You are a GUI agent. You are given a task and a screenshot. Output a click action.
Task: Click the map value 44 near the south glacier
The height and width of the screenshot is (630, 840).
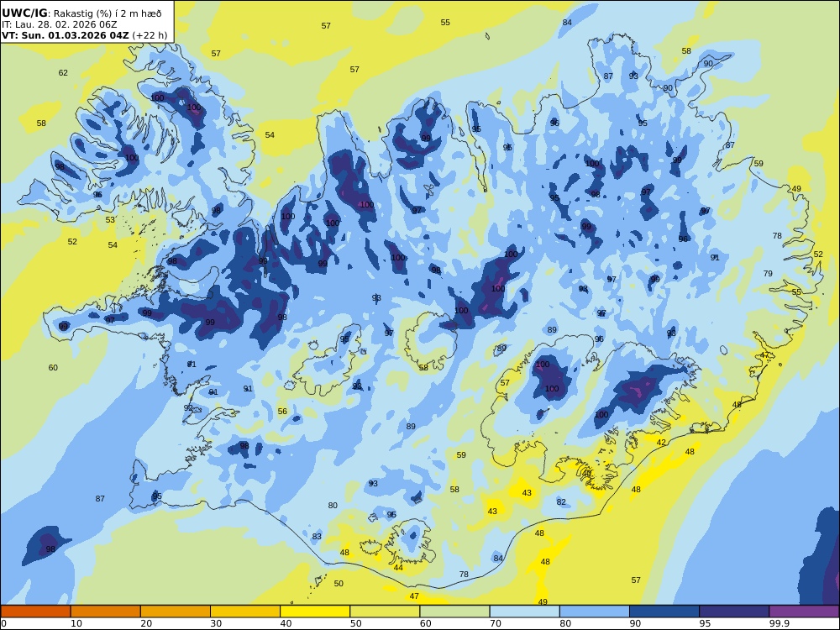pos(398,567)
